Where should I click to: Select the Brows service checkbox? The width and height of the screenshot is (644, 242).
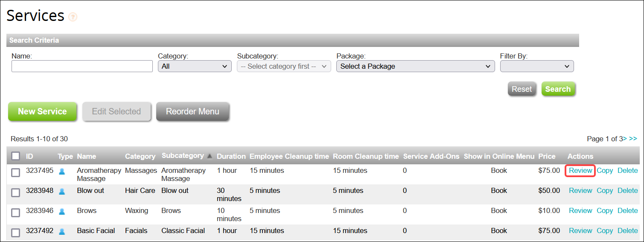pos(15,213)
